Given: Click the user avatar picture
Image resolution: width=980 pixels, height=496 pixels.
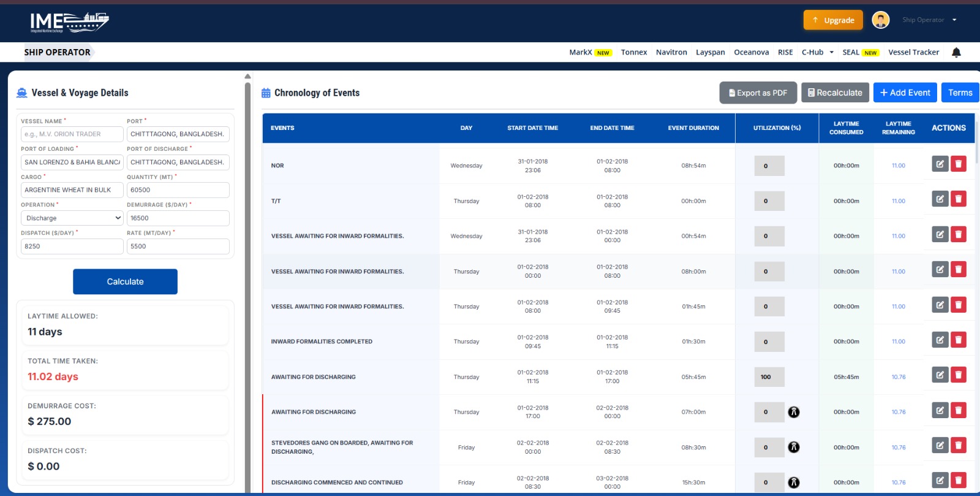Looking at the screenshot, I should point(881,20).
